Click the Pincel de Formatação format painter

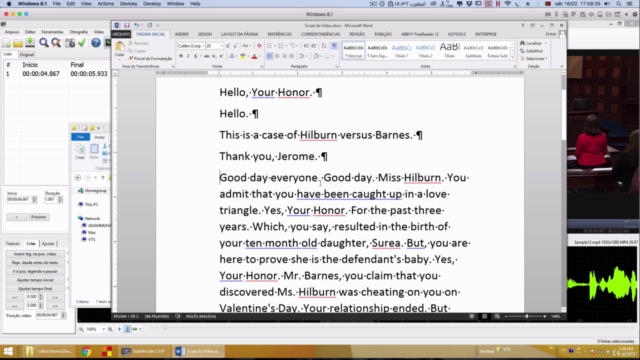150,59
